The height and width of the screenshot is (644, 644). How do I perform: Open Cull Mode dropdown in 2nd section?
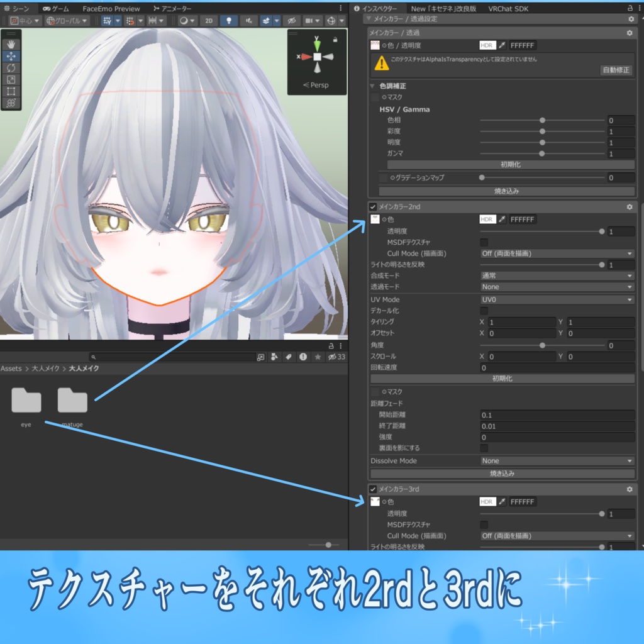point(557,253)
